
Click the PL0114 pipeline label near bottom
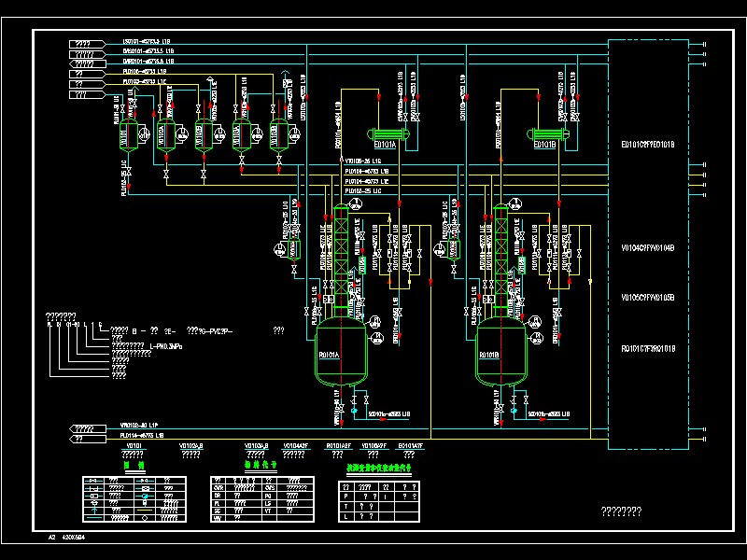142,435
